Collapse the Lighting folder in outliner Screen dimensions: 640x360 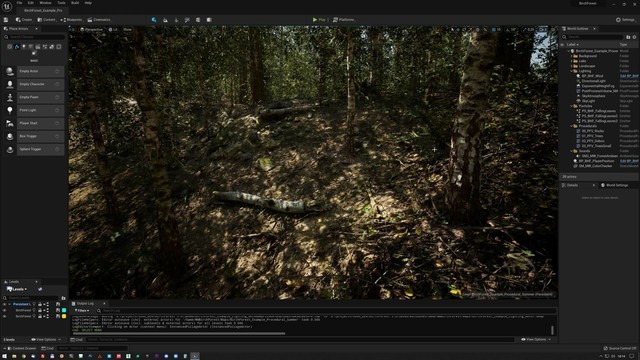pyautogui.click(x=571, y=71)
